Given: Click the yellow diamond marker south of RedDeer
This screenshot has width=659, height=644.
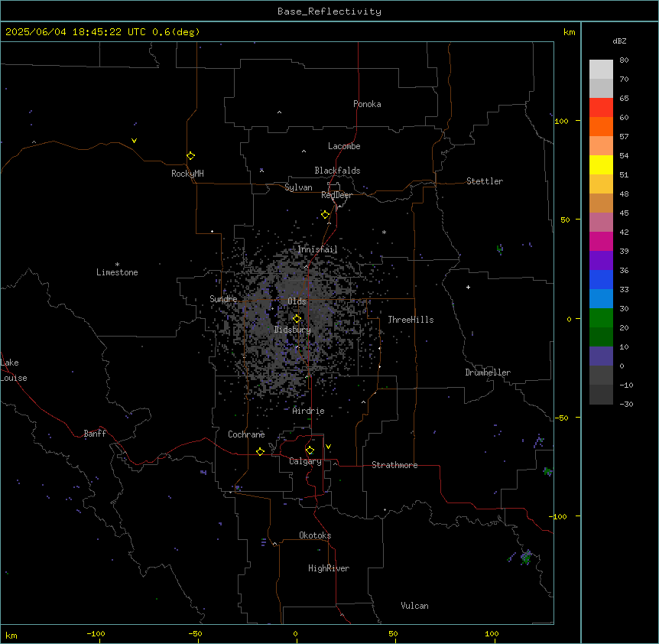Looking at the screenshot, I should point(326,215).
